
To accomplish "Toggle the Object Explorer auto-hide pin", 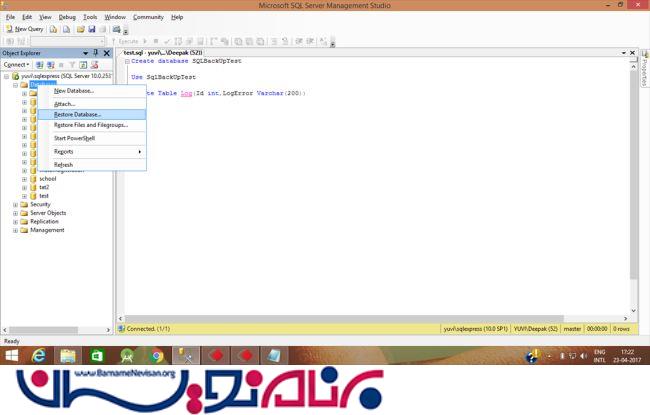I will click(96, 52).
